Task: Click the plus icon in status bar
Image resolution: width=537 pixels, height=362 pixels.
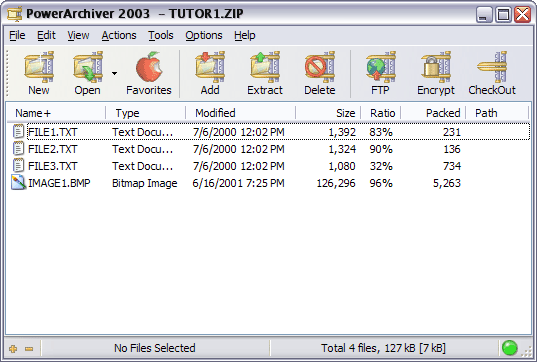Action: pos(13,349)
